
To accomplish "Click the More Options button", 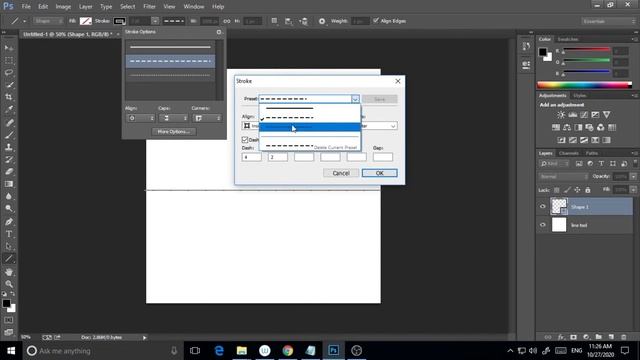I will (174, 131).
